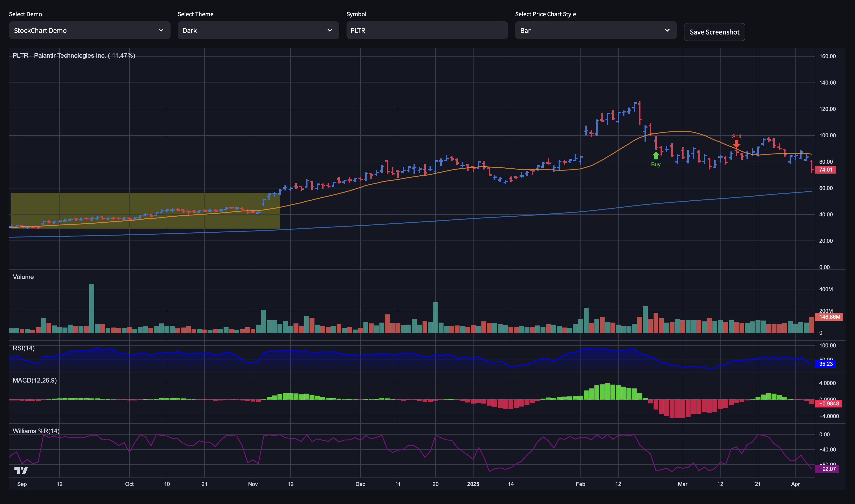Click the TradingView logo icon
The image size is (855, 504).
[21, 470]
